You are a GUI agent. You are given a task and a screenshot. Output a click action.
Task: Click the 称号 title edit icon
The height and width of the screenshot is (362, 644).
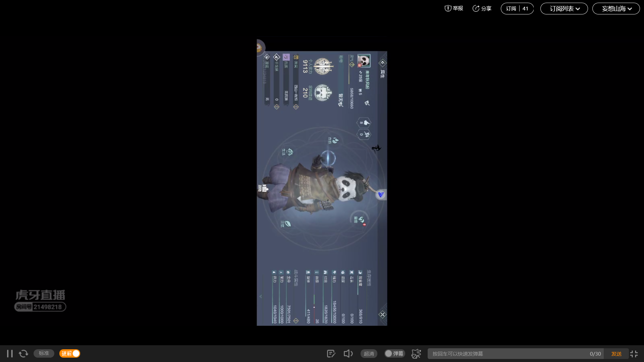[x=341, y=104]
